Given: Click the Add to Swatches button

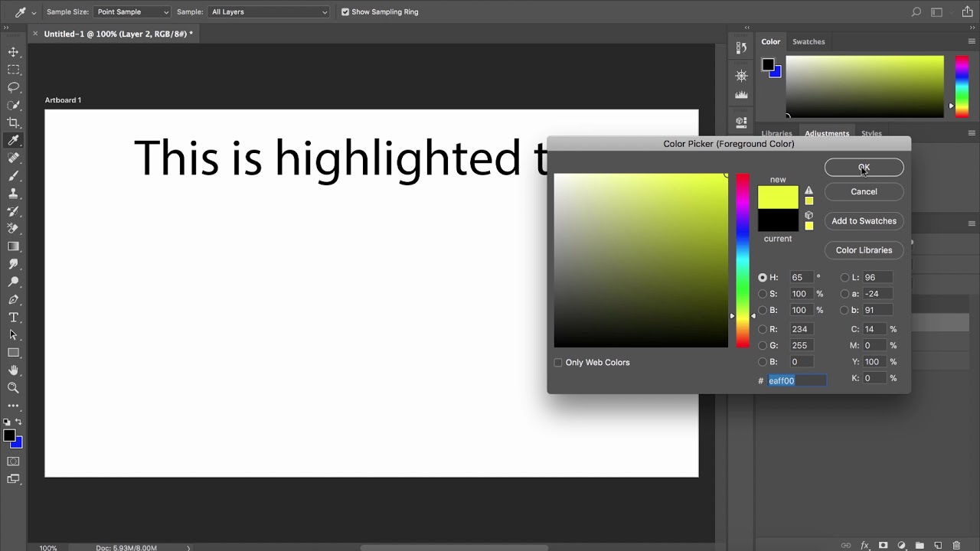Looking at the screenshot, I should [x=864, y=221].
